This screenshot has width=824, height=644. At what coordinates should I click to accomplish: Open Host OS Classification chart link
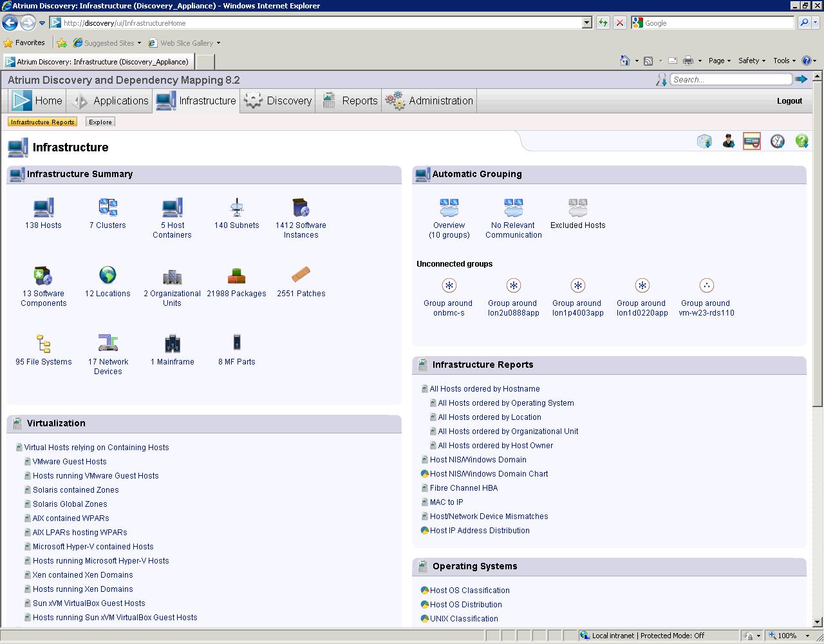click(470, 591)
